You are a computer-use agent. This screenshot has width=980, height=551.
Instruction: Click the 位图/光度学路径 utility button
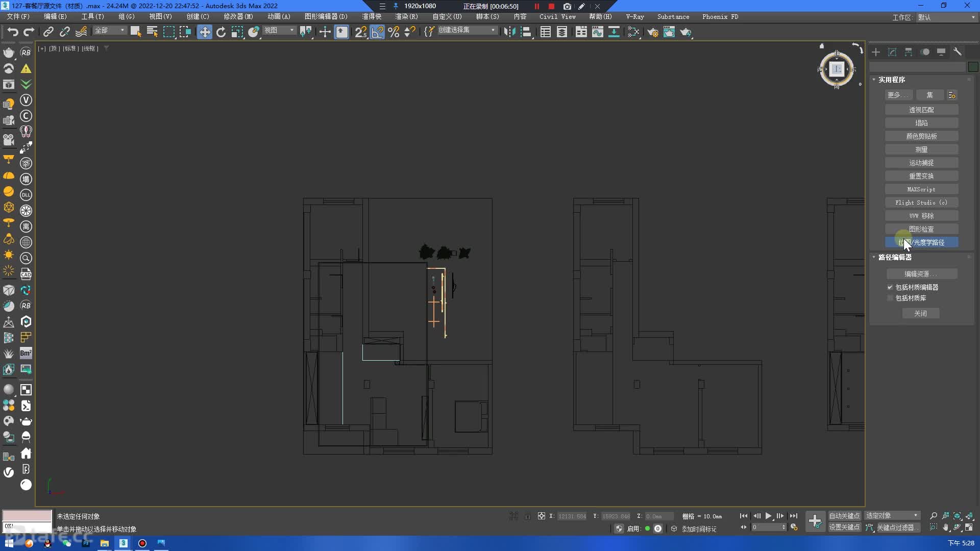[x=921, y=242]
